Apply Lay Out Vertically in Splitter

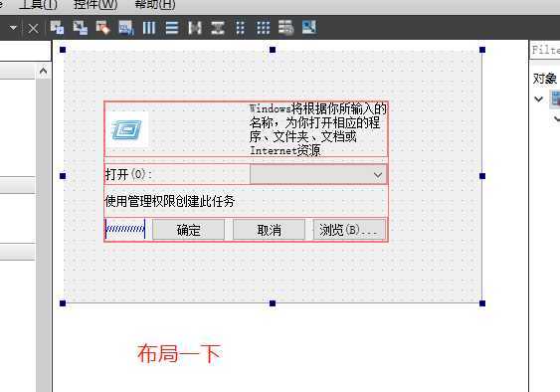(x=218, y=28)
